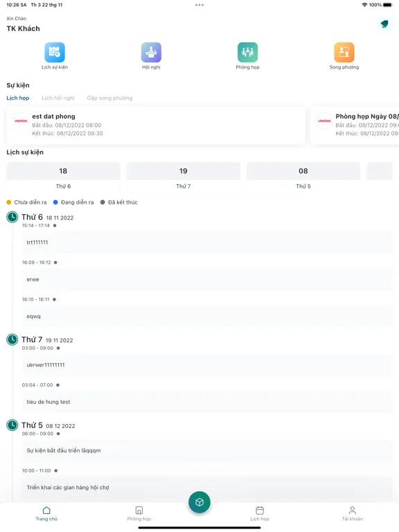
Task: Open the Lịch sự kiện calendar icon
Action: tap(55, 52)
